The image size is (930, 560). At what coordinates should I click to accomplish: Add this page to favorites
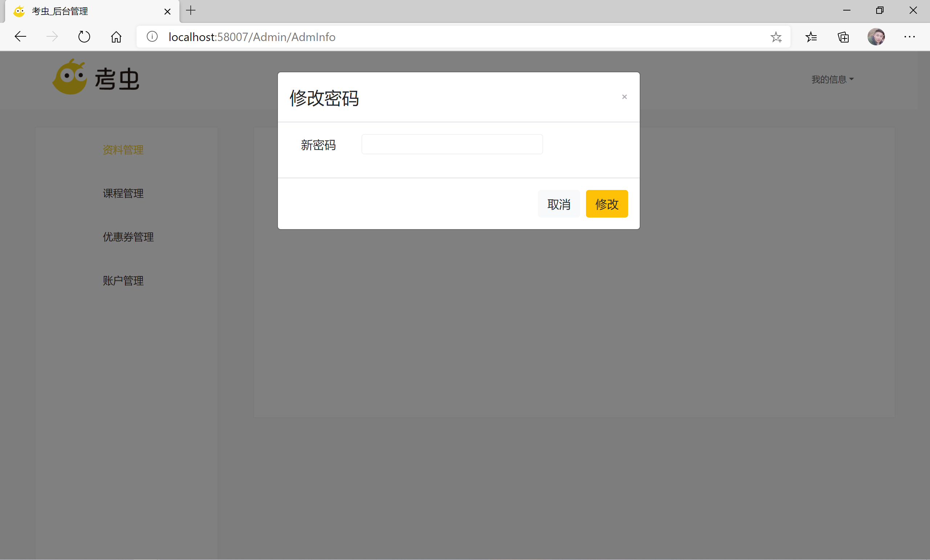[x=776, y=37]
